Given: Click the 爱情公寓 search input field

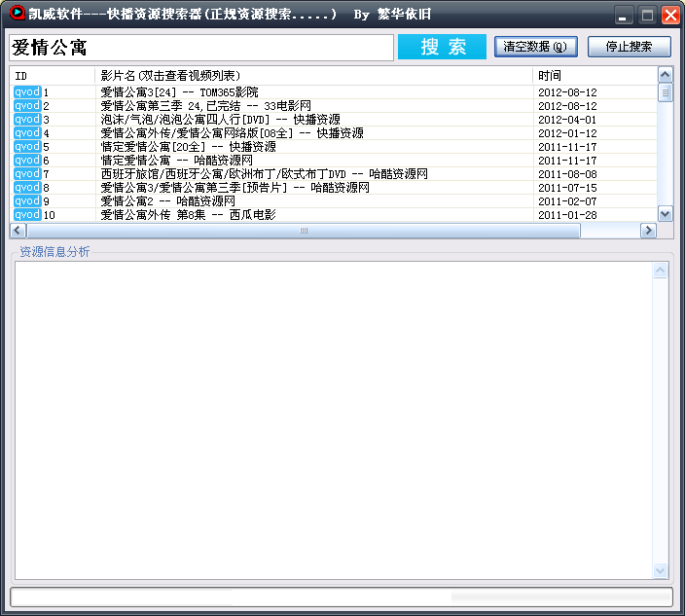Looking at the screenshot, I should pyautogui.click(x=200, y=48).
